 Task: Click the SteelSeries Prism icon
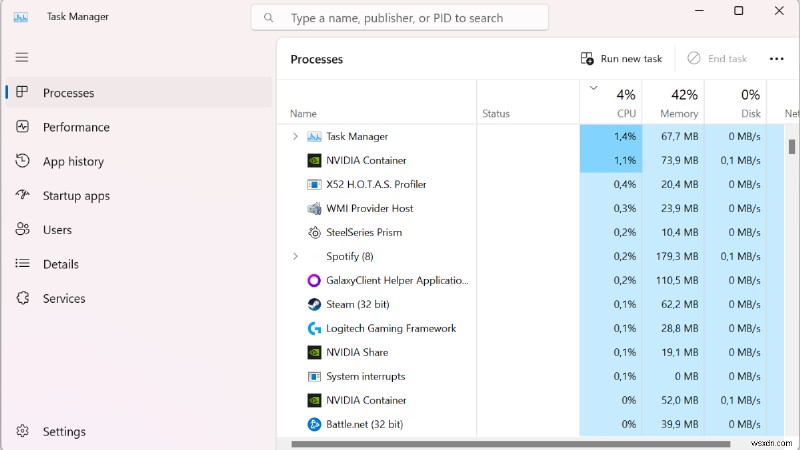tap(314, 233)
